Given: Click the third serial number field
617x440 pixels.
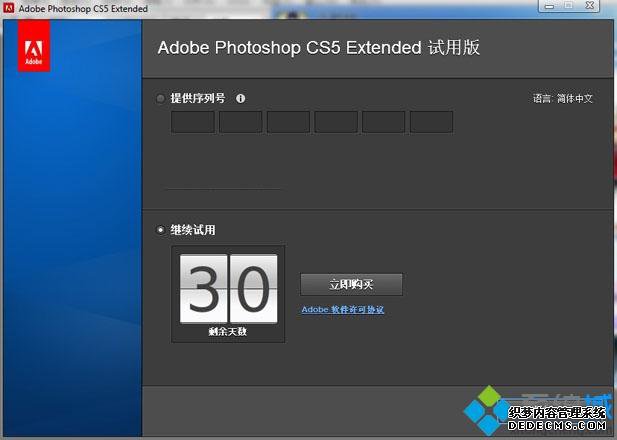Looking at the screenshot, I should point(288,122).
